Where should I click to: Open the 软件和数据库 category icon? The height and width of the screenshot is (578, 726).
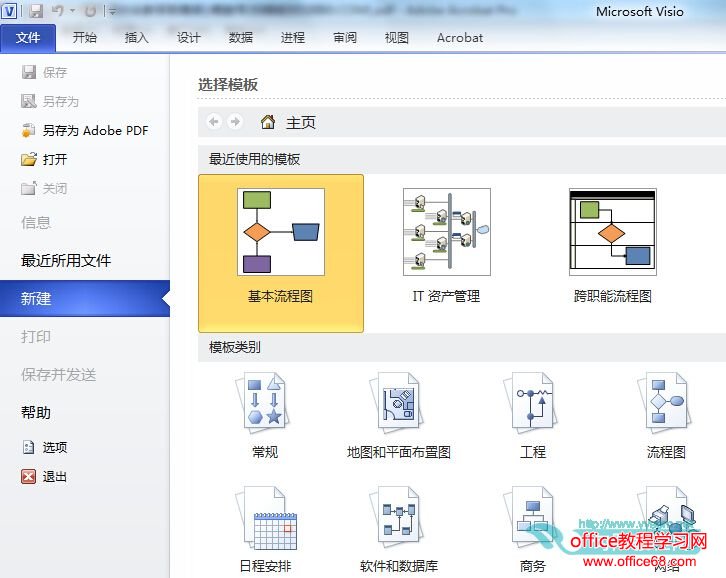pos(396,515)
